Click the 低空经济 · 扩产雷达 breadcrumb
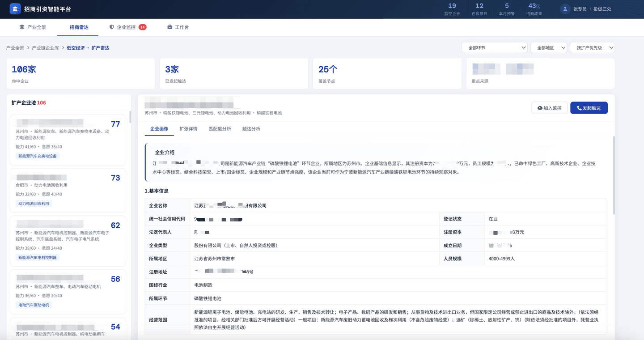The height and width of the screenshot is (340, 644). point(88,48)
